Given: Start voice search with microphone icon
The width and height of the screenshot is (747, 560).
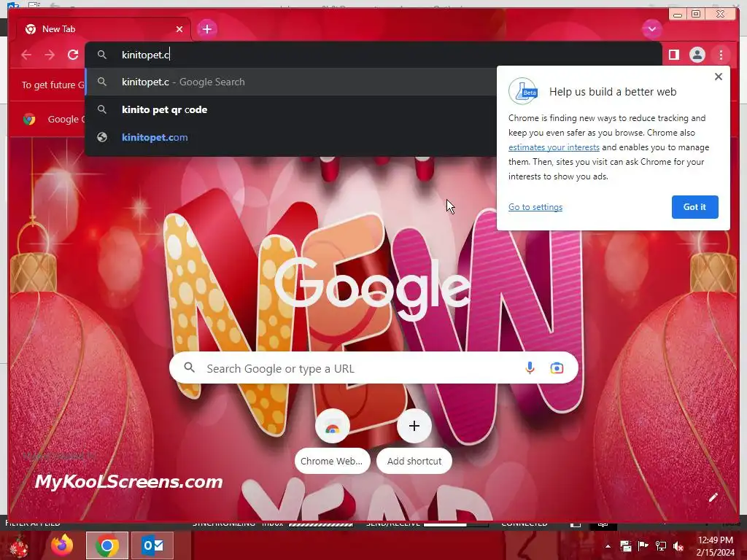Looking at the screenshot, I should pos(530,367).
